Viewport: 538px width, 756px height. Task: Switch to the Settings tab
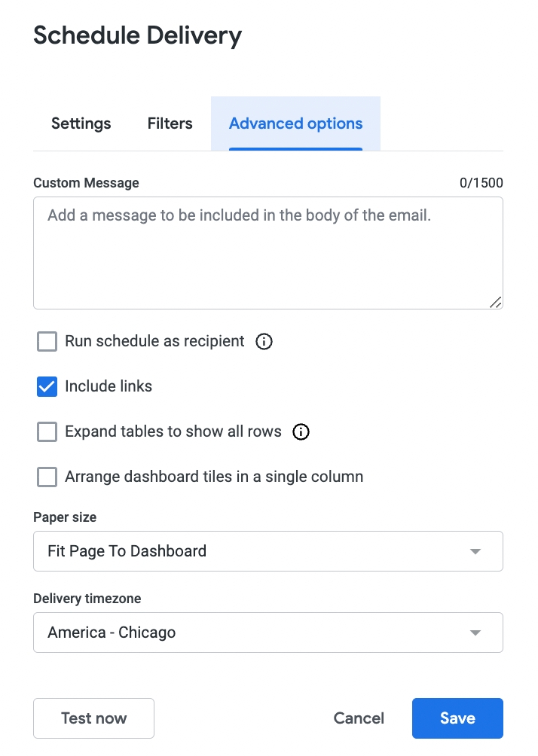click(x=81, y=124)
